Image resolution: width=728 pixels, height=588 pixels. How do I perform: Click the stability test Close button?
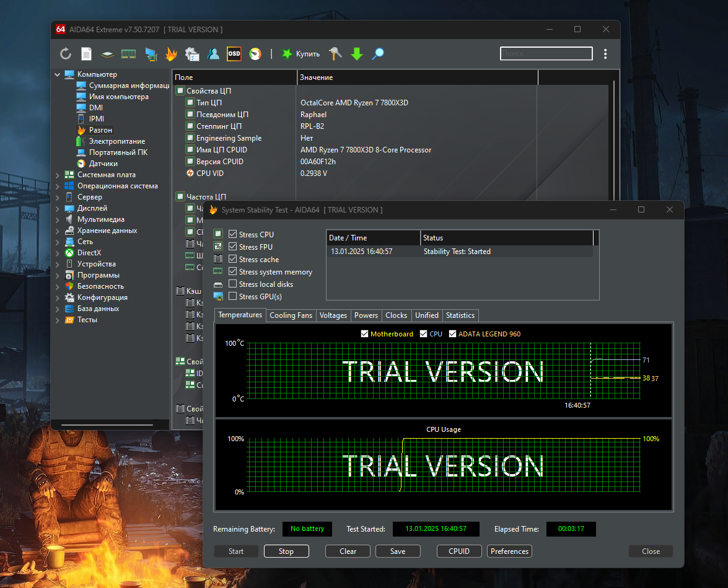[x=651, y=551]
